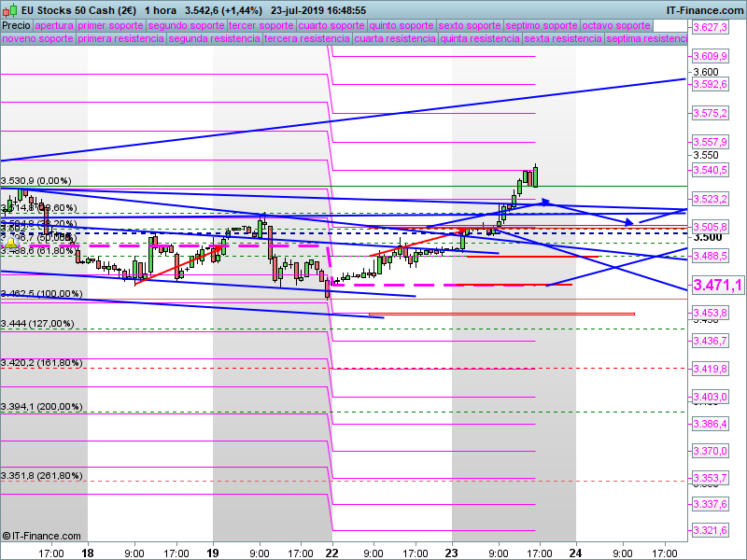The height and width of the screenshot is (560, 747).
Task: Open the tercera resistencia indicator label
Action: [x=306, y=39]
